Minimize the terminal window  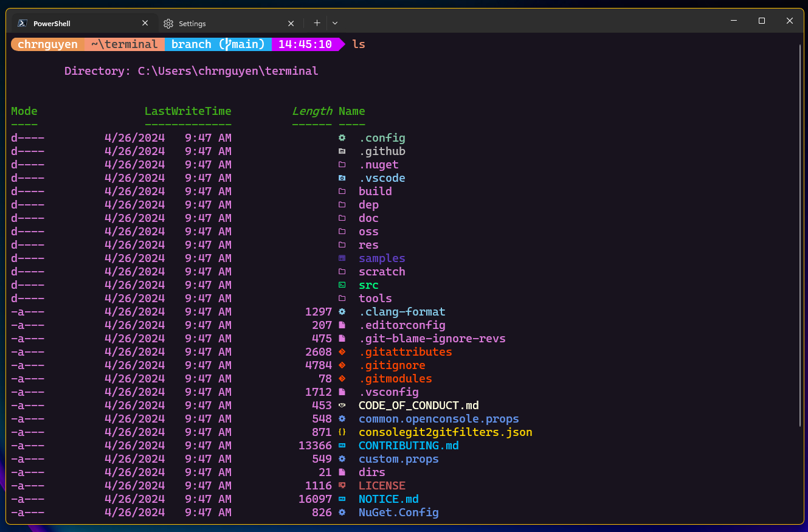point(733,21)
